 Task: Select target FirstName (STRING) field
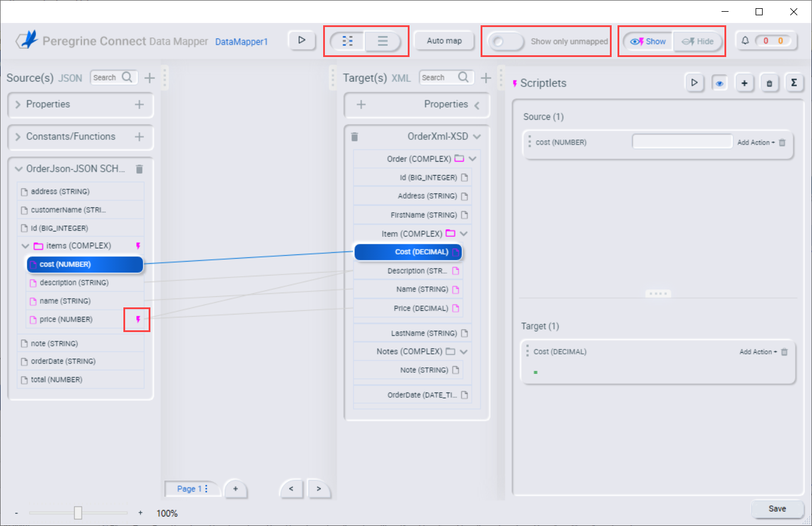pyautogui.click(x=412, y=215)
